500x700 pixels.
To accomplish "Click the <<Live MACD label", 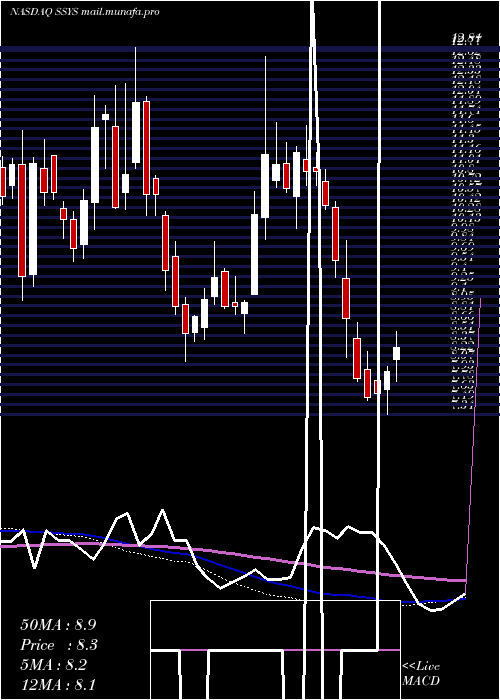I will coord(421,674).
